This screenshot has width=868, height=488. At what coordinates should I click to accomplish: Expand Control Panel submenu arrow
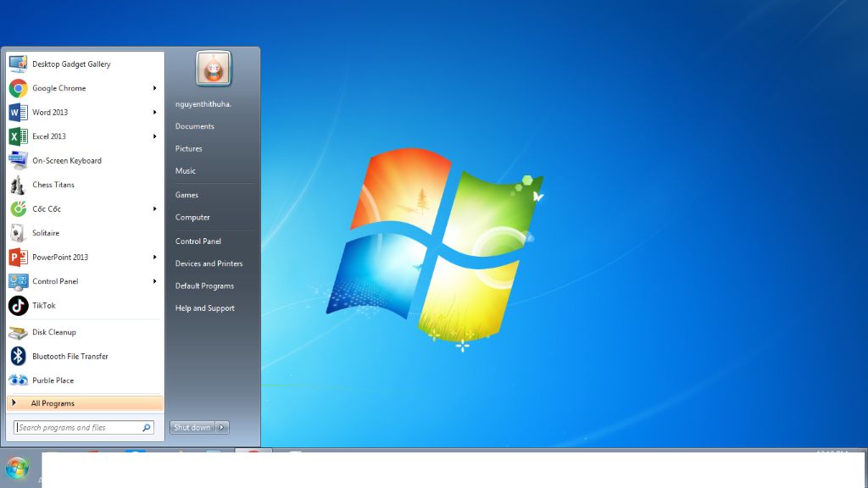155,281
